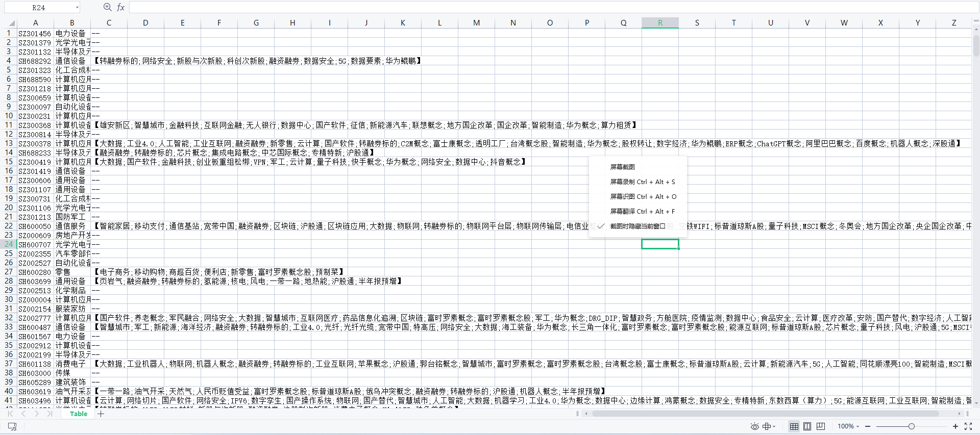Click the 国防军工 cell in row 21
The width and height of the screenshot is (980, 435).
[72, 217]
